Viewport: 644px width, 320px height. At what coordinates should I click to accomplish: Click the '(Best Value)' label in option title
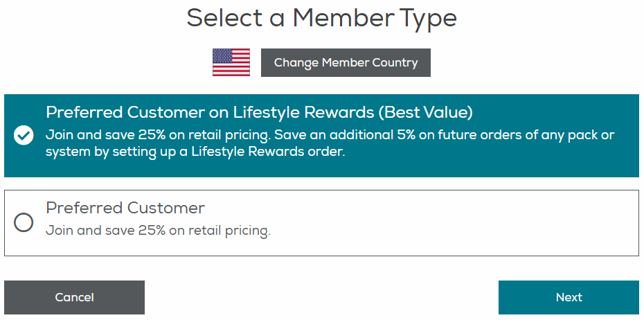click(x=425, y=113)
